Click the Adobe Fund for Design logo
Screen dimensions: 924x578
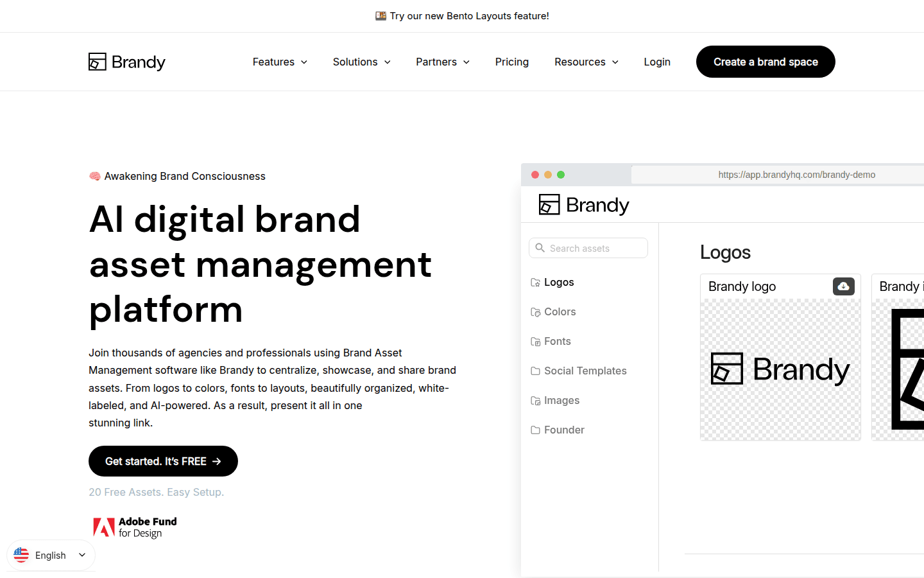click(135, 527)
